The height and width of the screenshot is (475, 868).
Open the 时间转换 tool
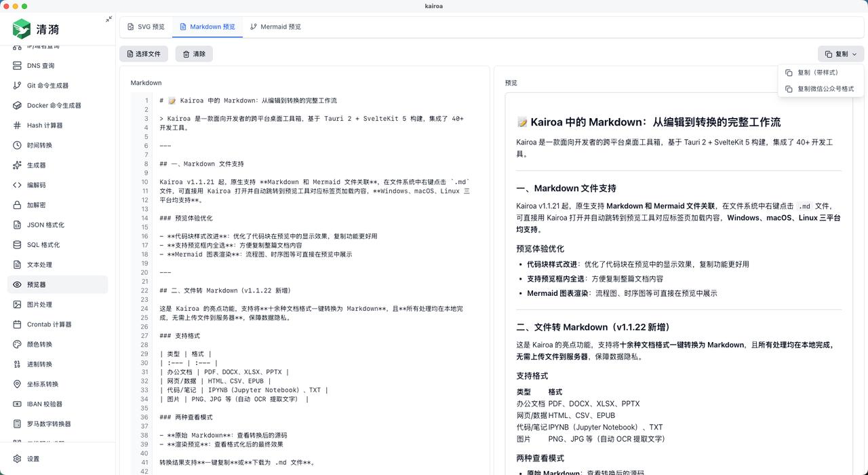click(58, 145)
